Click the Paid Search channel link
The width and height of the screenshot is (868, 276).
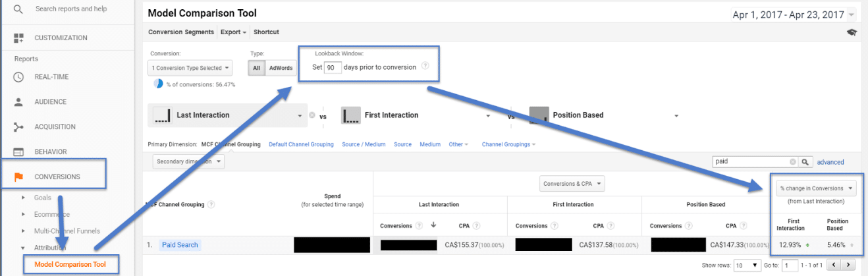click(x=179, y=245)
